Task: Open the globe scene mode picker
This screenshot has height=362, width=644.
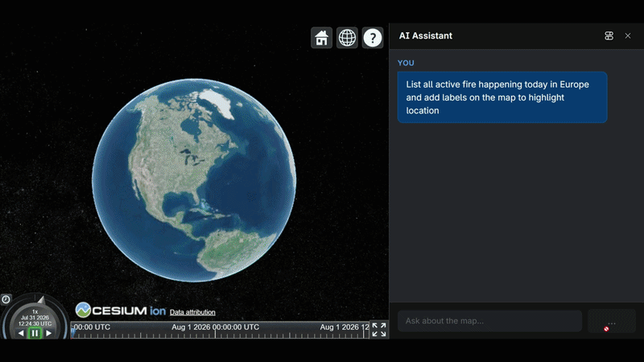Action: pos(347,38)
